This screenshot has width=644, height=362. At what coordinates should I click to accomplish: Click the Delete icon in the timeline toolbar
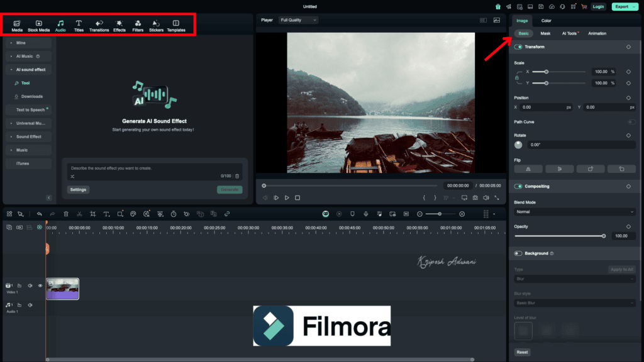click(x=65, y=214)
